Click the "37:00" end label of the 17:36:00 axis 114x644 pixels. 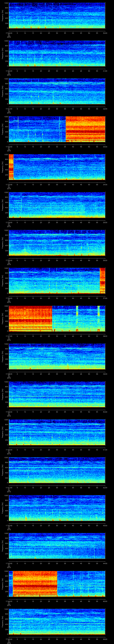pos(105,298)
